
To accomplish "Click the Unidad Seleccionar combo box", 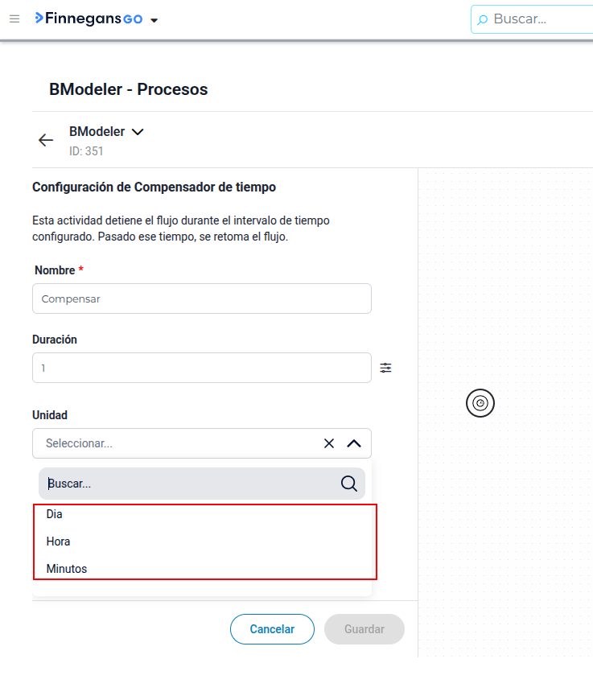I will pos(202,443).
